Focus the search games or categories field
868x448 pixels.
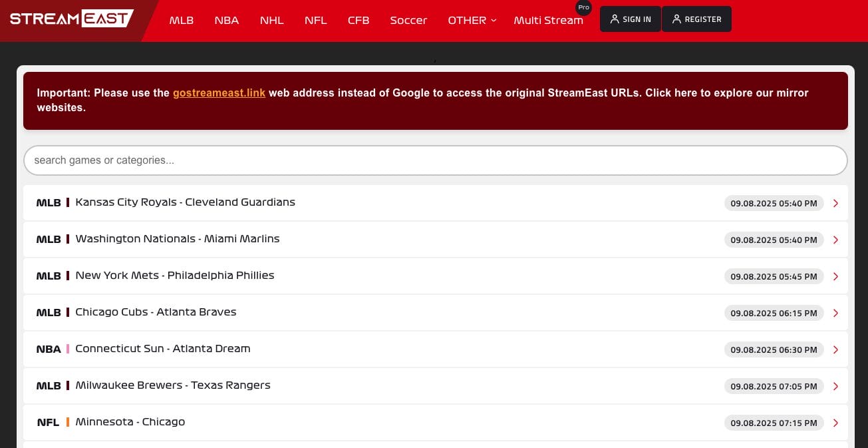[435, 160]
